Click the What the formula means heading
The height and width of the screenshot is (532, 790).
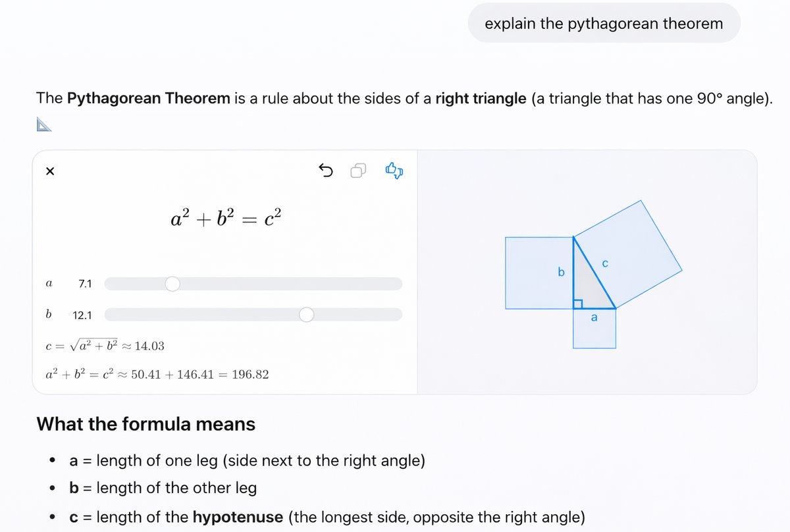[145, 425]
